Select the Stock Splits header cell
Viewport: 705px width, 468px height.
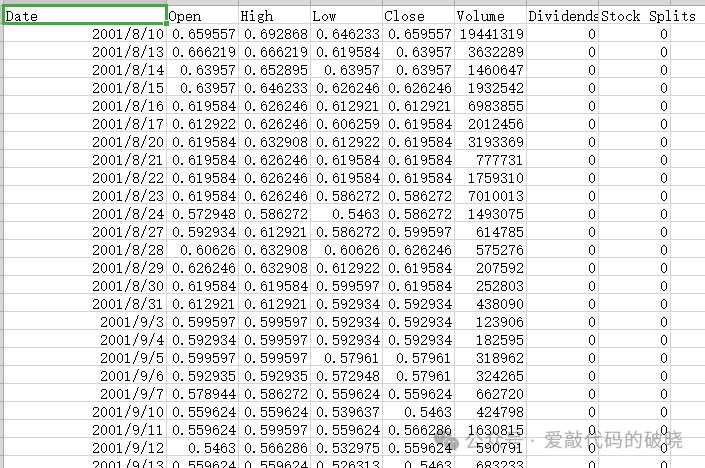pos(634,16)
